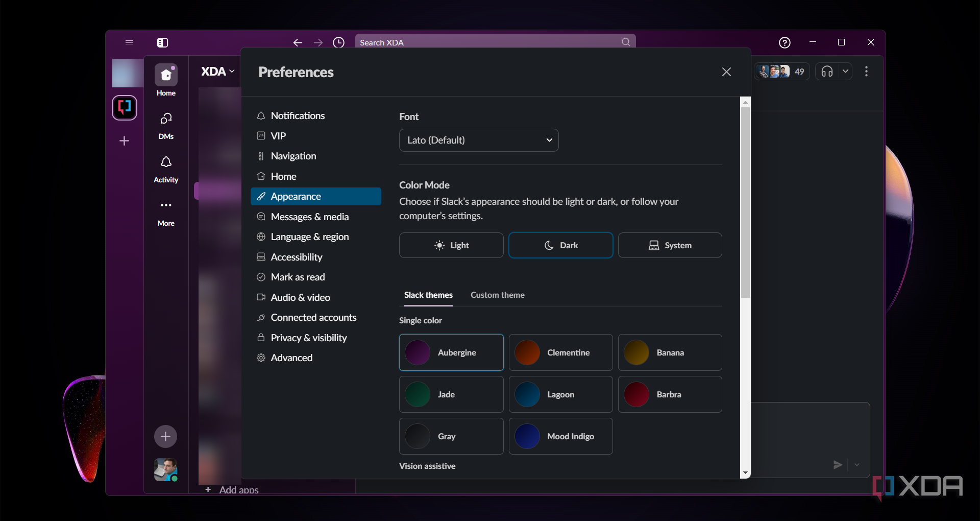980x521 pixels.
Task: Go forward with the right arrow
Action: coord(318,42)
